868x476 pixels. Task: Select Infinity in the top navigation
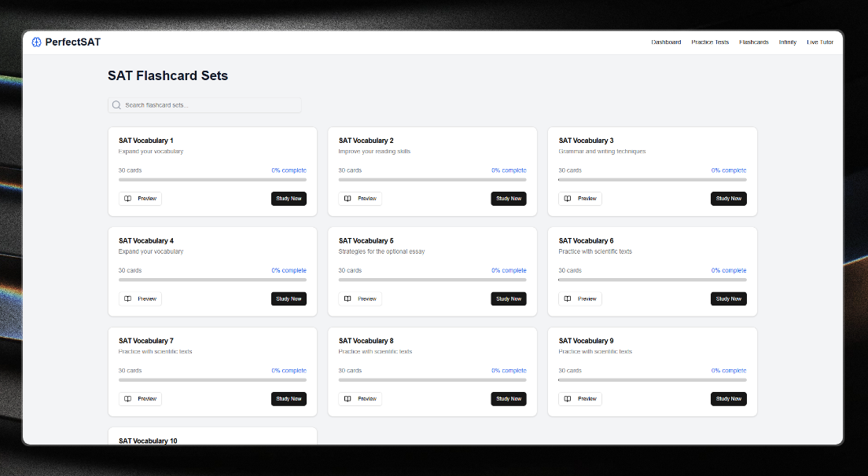788,42
